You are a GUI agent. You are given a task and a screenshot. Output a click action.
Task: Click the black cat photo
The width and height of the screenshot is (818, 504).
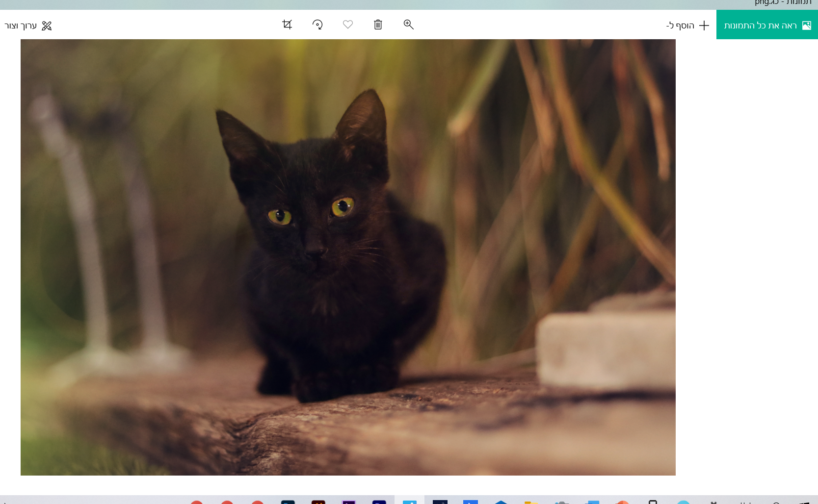(x=348, y=257)
